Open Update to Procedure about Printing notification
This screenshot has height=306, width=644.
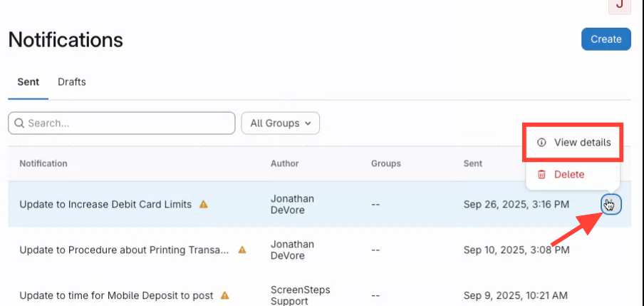pos(124,250)
